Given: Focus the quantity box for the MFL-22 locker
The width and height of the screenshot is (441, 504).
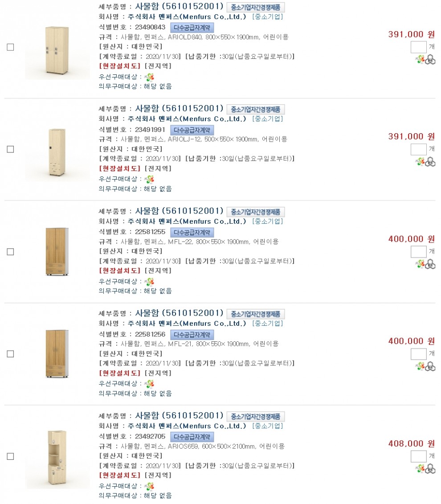Looking at the screenshot, I should coord(418,251).
